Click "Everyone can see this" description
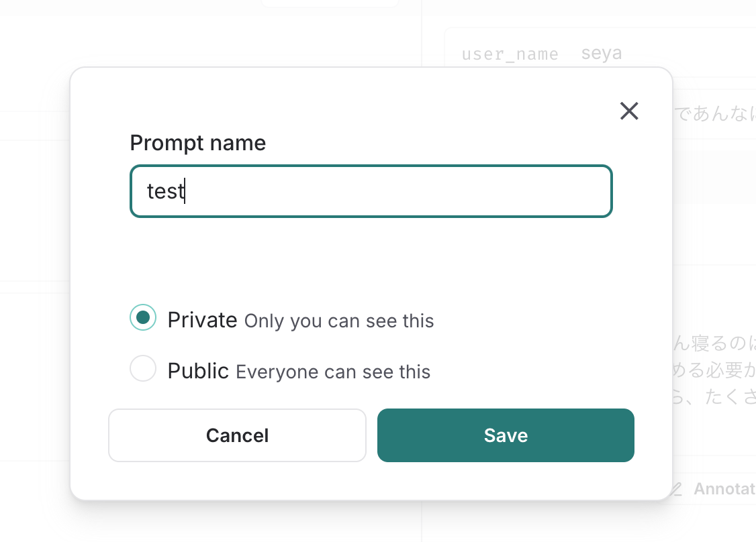 click(332, 372)
